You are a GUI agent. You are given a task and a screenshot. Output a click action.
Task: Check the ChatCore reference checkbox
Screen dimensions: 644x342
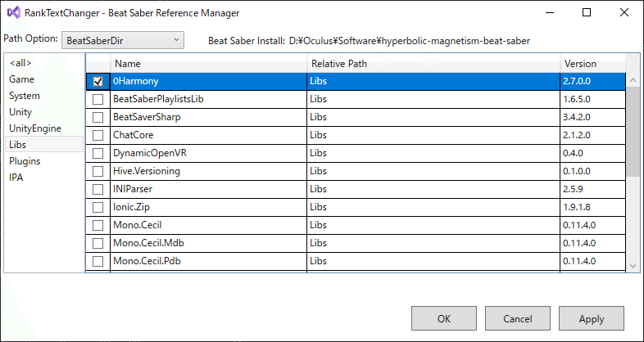[x=98, y=135]
